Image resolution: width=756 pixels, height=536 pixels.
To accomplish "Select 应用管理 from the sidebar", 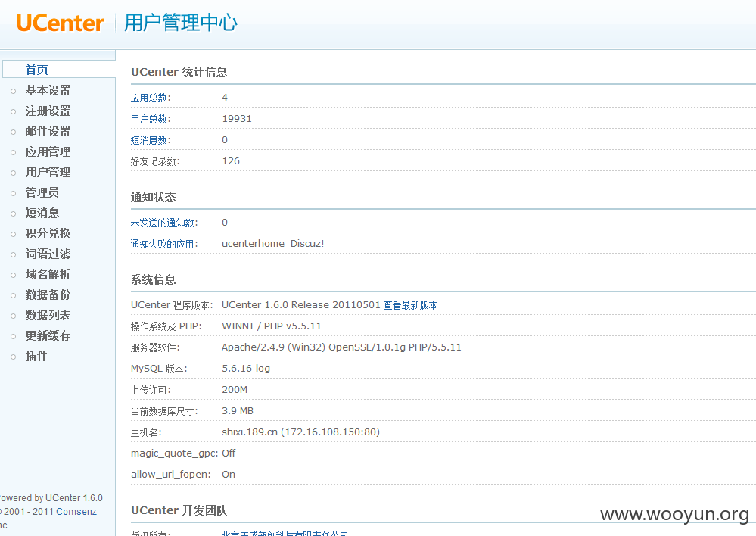I will (x=48, y=152).
